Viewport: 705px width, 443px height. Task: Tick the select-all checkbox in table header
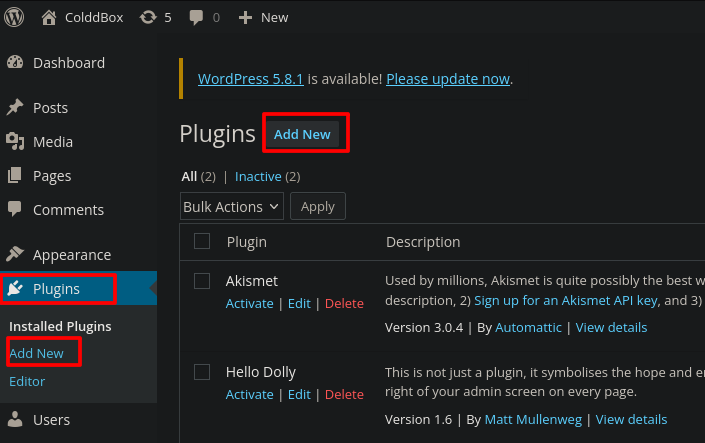pos(202,241)
